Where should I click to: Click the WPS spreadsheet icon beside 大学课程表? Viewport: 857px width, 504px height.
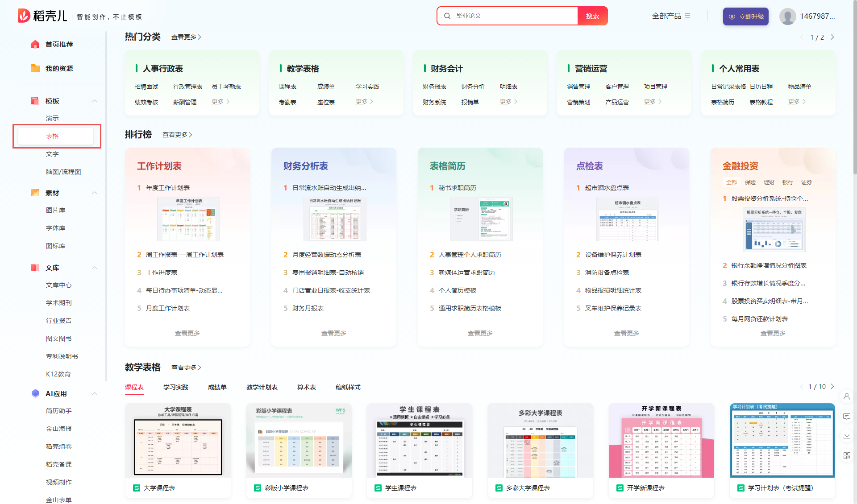tap(136, 488)
